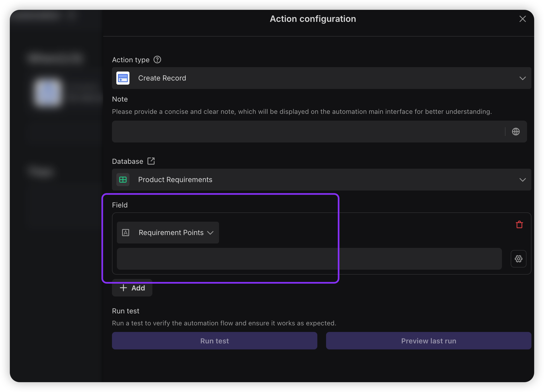Close the Action configuration dialog
Screen dimensions: 544x392
(522, 19)
